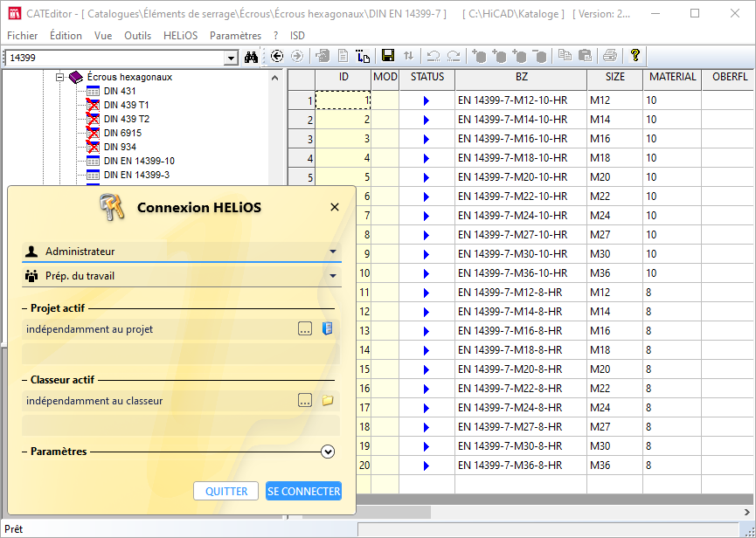Click cell EN 14399-7-M12-10-HR
The width and height of the screenshot is (756, 538).
tap(521, 100)
